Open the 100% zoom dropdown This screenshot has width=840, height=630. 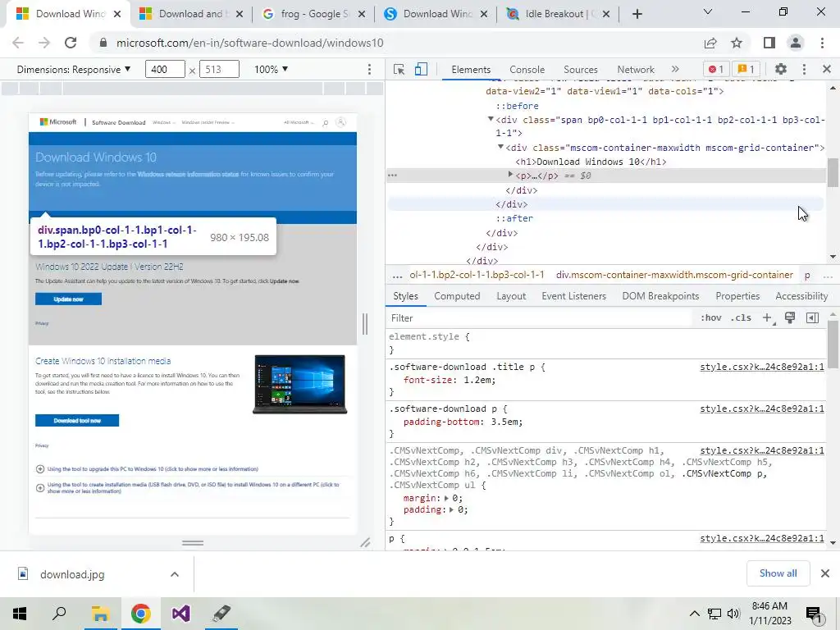271,69
